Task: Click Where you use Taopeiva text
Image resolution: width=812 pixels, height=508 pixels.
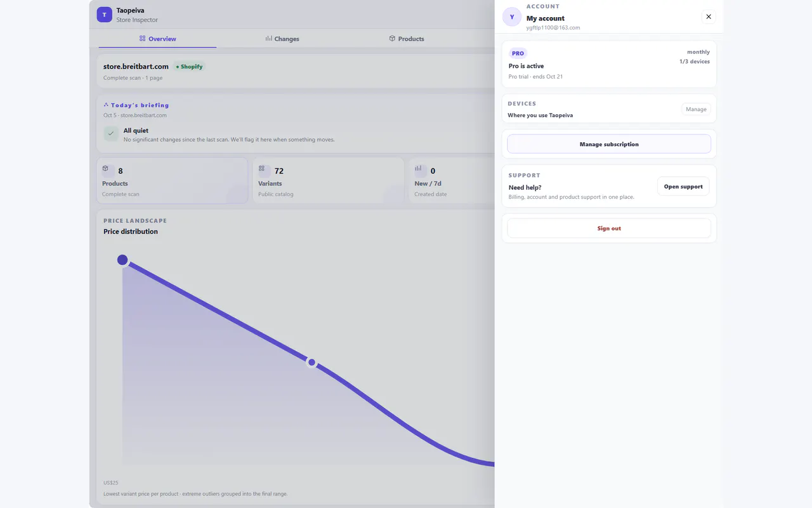Action: 540,116
